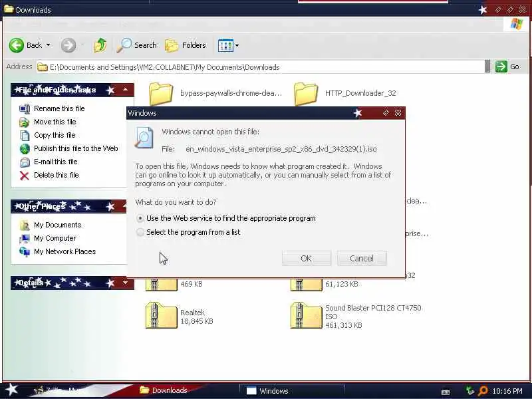The width and height of the screenshot is (532, 399).
Task: Click Cancel in the Windows dialog
Action: point(362,258)
